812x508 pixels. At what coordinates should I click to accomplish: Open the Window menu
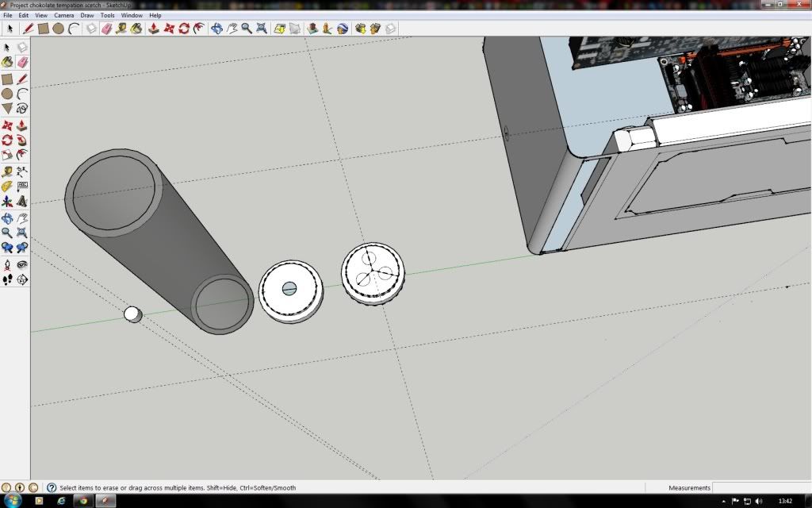point(132,16)
